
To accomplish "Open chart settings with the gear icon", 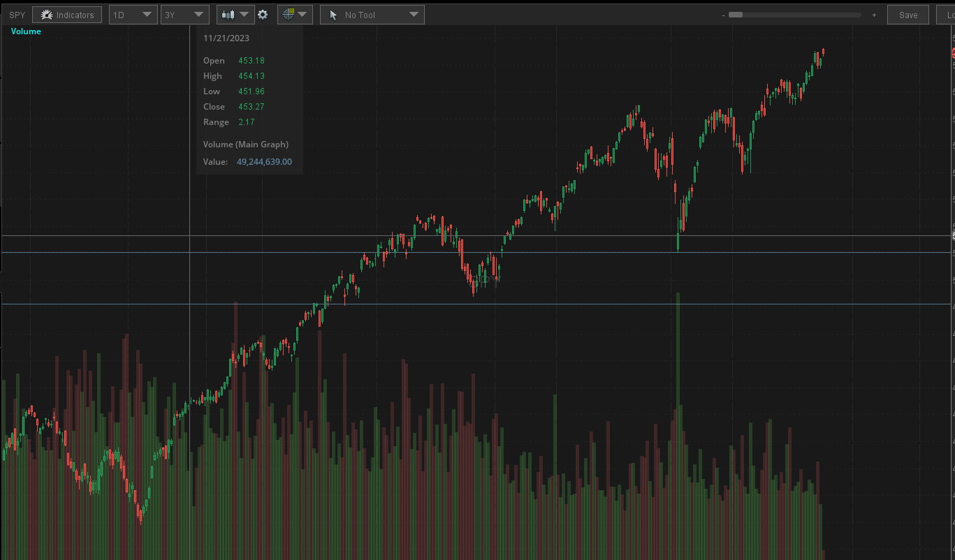I will pyautogui.click(x=263, y=15).
